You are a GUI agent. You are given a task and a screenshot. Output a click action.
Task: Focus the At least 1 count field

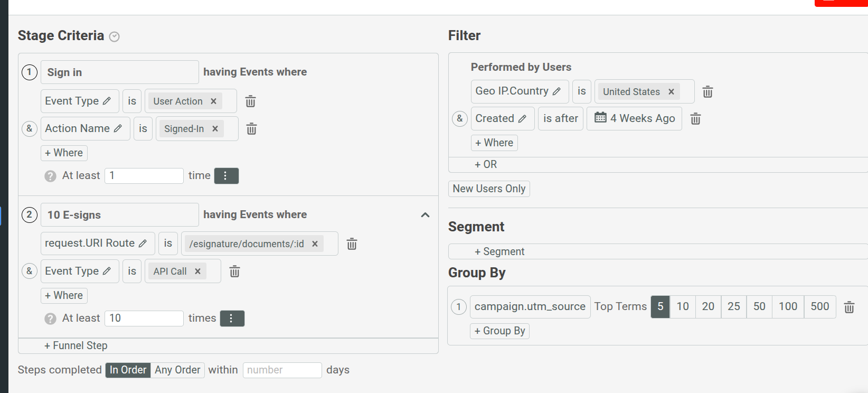tap(144, 176)
